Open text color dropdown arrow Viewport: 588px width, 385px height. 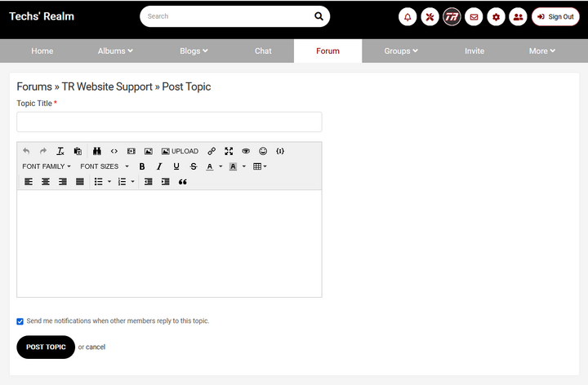pyautogui.click(x=220, y=166)
